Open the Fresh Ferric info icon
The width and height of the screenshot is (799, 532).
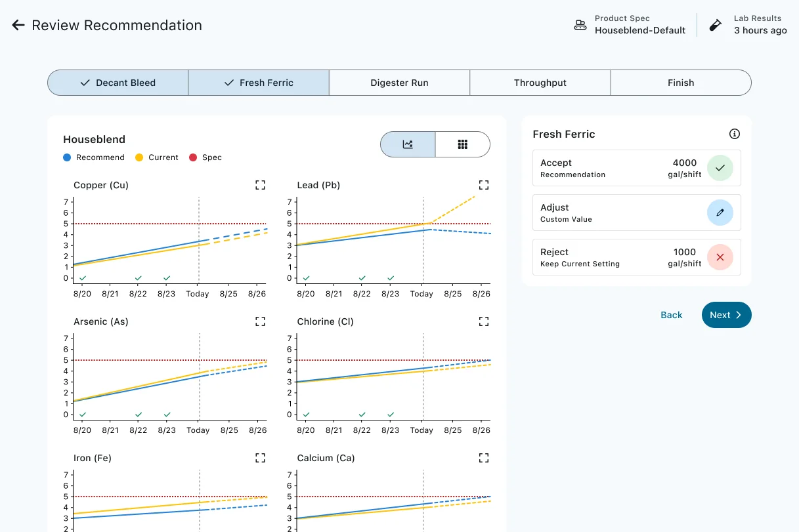click(x=735, y=134)
